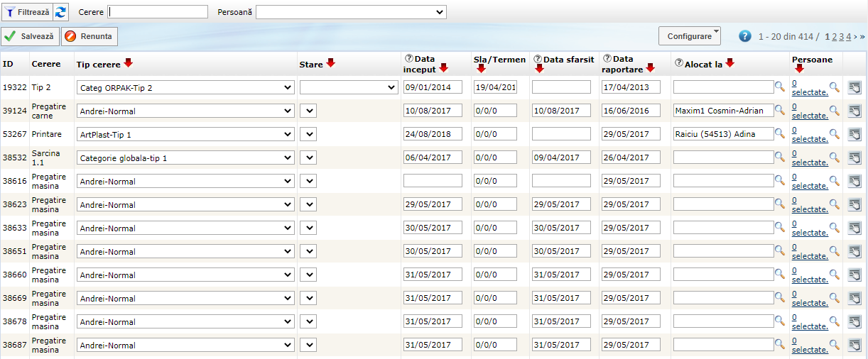This screenshot has height=359, width=868.
Task: Click the red arrow in Tip cerere header
Action: coord(128,63)
